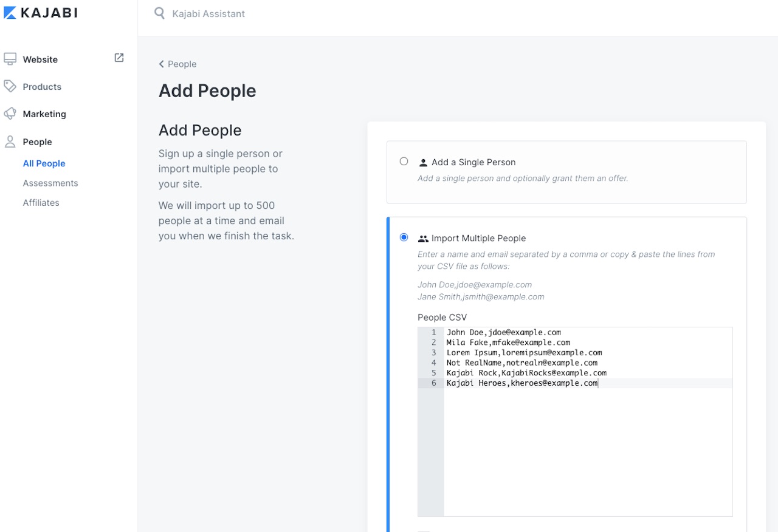
Task: Click the single person icon in first option
Action: 422,162
